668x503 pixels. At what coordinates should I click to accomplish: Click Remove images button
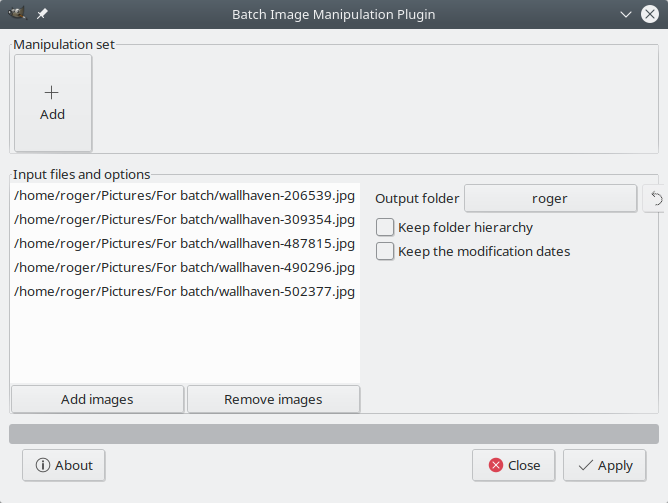pyautogui.click(x=273, y=399)
